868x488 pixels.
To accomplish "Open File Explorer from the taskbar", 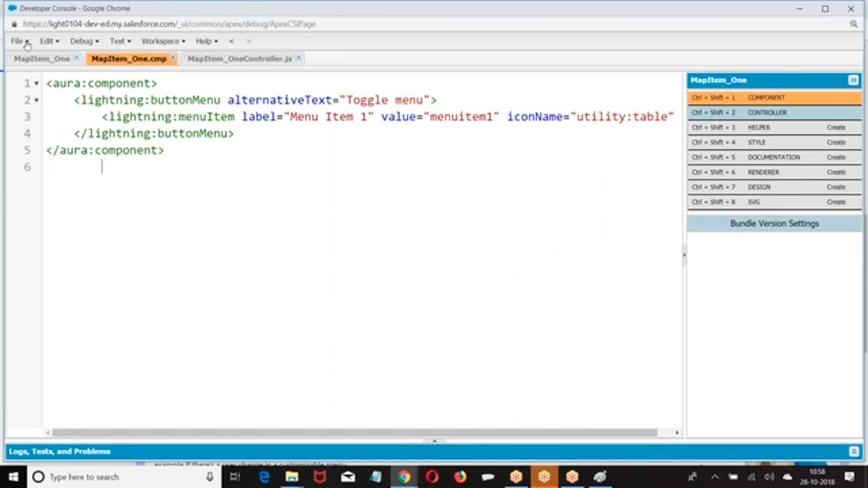I will [x=292, y=477].
